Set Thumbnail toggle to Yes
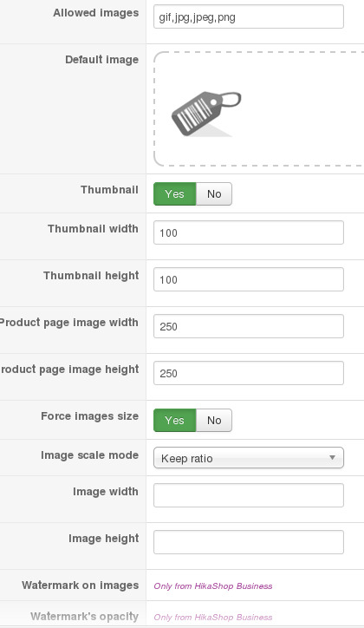Image resolution: width=364 pixels, height=628 pixels. coord(175,193)
